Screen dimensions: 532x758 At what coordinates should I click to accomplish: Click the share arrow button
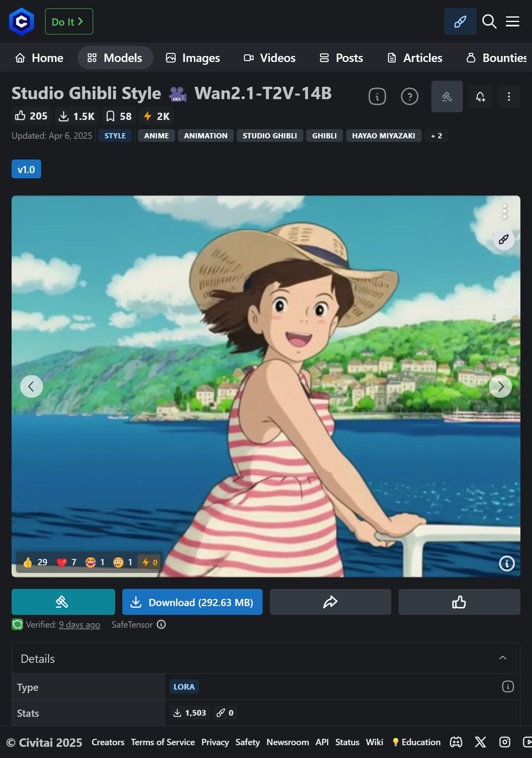pos(330,602)
